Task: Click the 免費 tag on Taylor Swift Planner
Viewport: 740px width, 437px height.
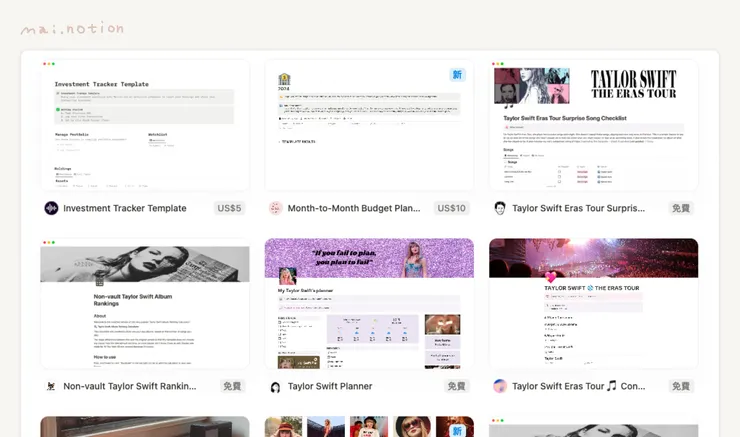Action: pos(456,386)
